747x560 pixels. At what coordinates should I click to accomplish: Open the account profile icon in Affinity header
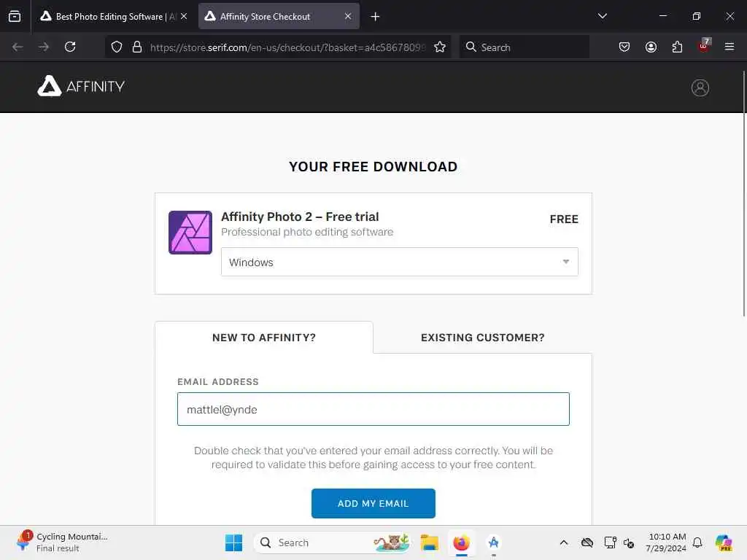click(700, 87)
